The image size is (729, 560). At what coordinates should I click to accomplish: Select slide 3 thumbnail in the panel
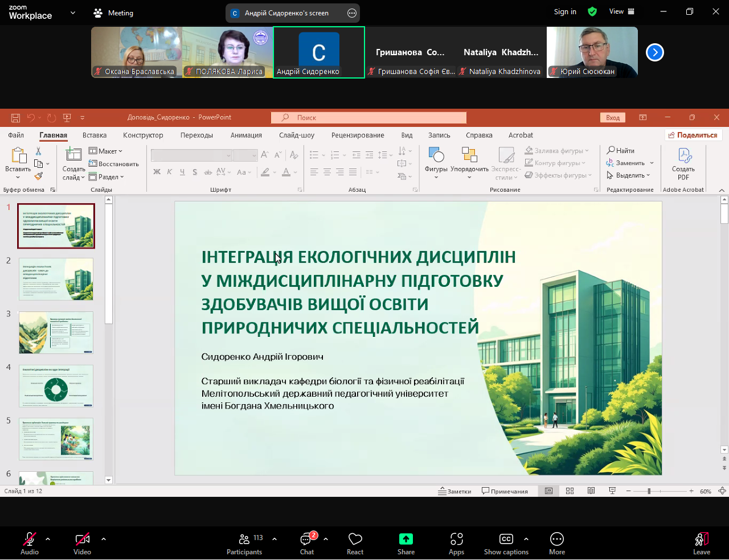[x=56, y=332]
